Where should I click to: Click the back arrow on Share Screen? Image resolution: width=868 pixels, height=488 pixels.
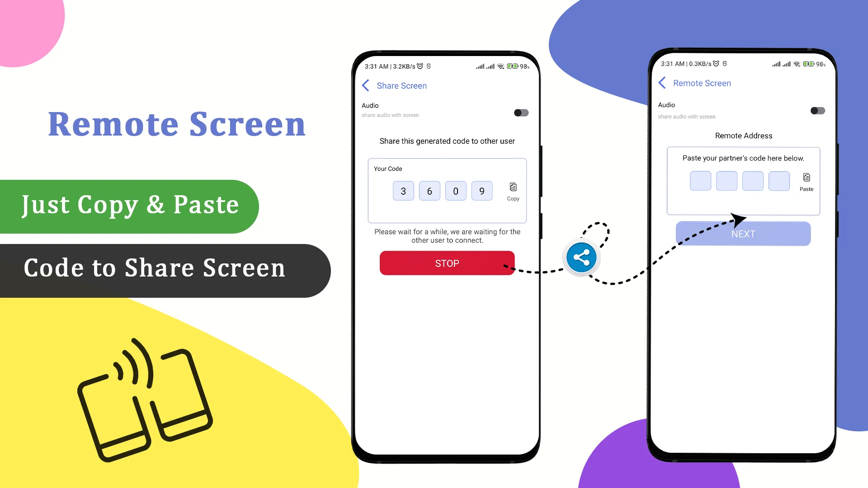tap(367, 85)
